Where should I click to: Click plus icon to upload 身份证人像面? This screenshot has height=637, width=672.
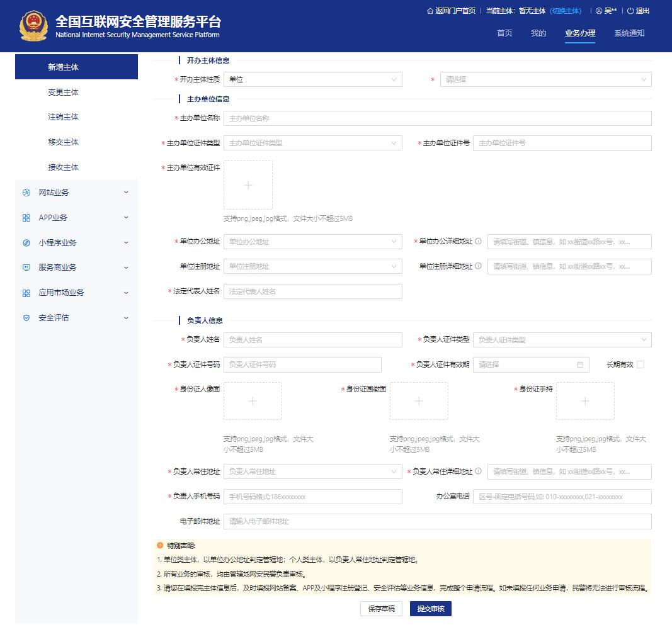(253, 401)
